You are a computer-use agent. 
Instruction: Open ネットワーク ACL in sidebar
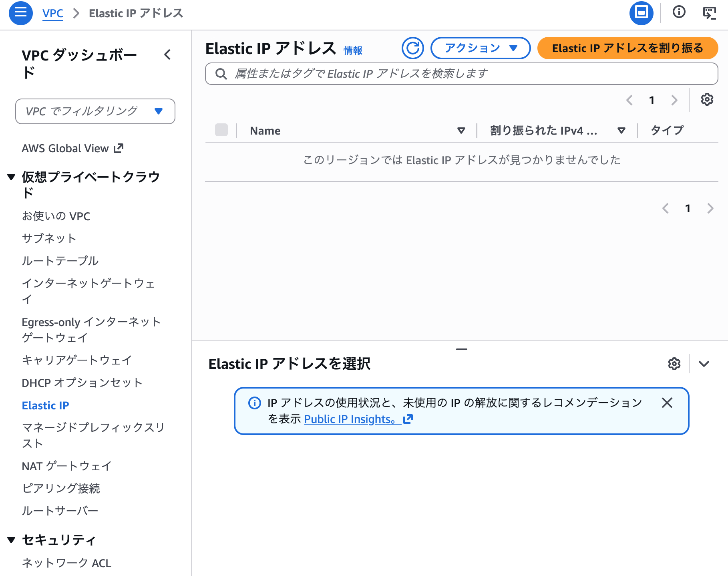point(66,563)
